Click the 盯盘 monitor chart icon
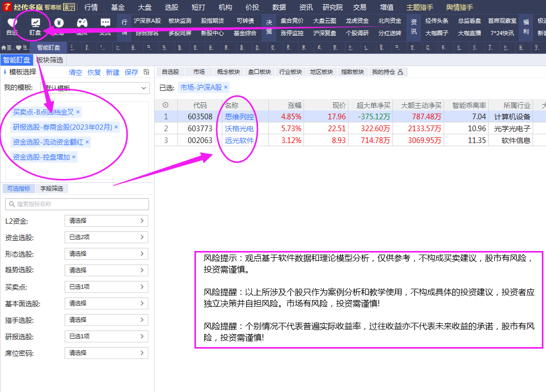The height and width of the screenshot is (392, 546). pyautogui.click(x=35, y=23)
